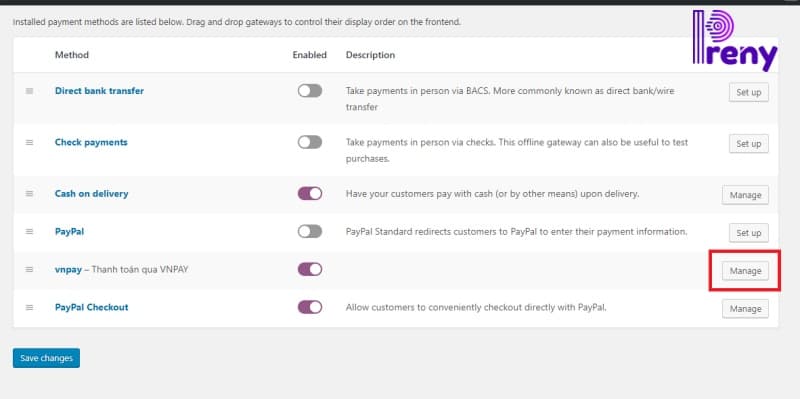Open the PayPal Checkout link
This screenshot has height=399, width=800.
[x=91, y=308]
